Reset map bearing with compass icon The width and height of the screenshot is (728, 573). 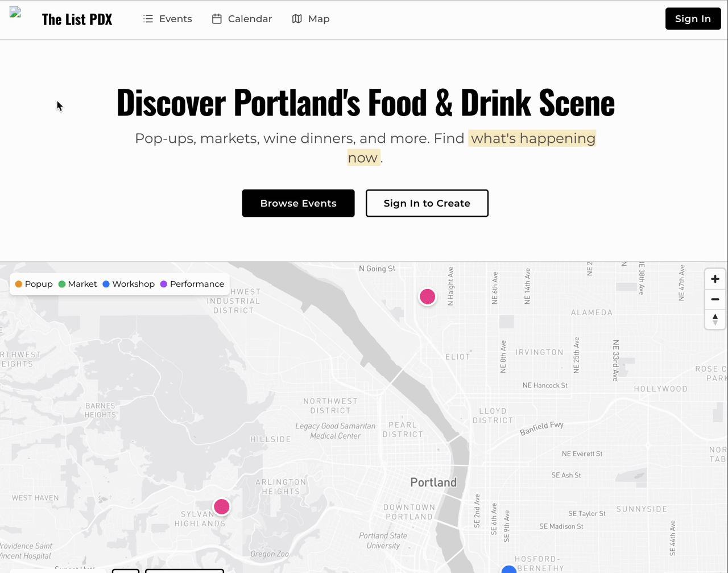(x=715, y=319)
